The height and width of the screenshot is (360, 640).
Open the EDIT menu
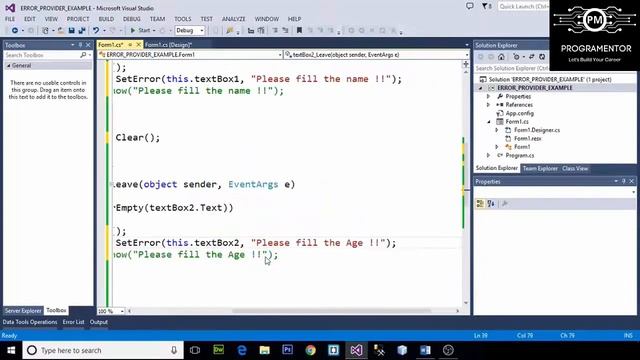click(x=30, y=19)
